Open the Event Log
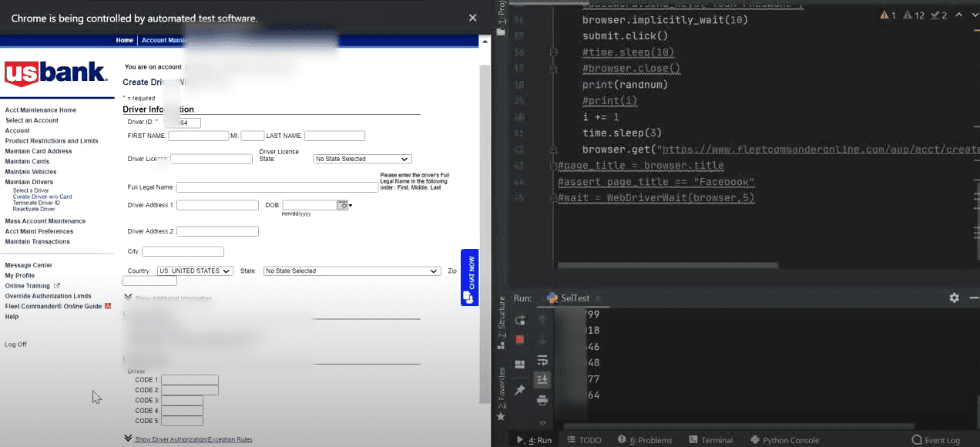The image size is (980, 447). coord(936,440)
